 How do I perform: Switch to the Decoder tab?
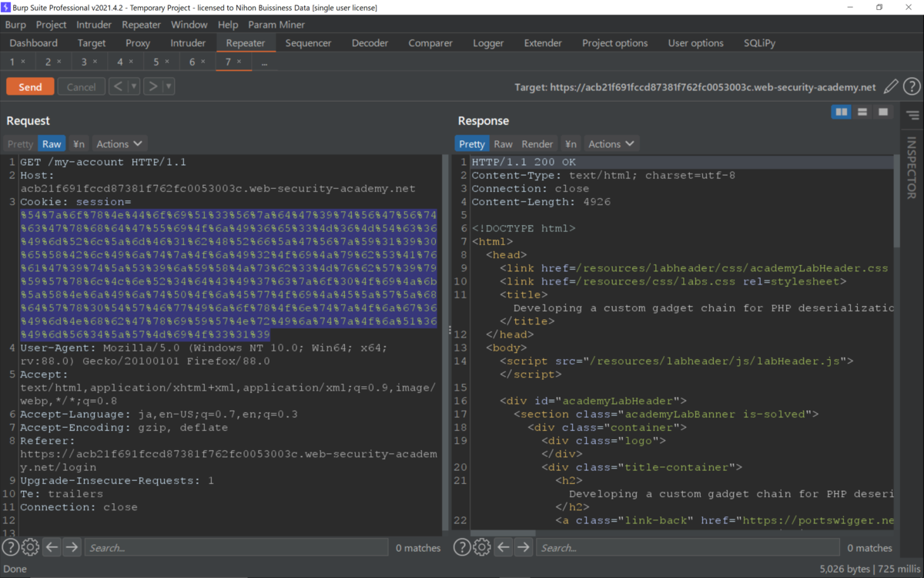pyautogui.click(x=370, y=43)
